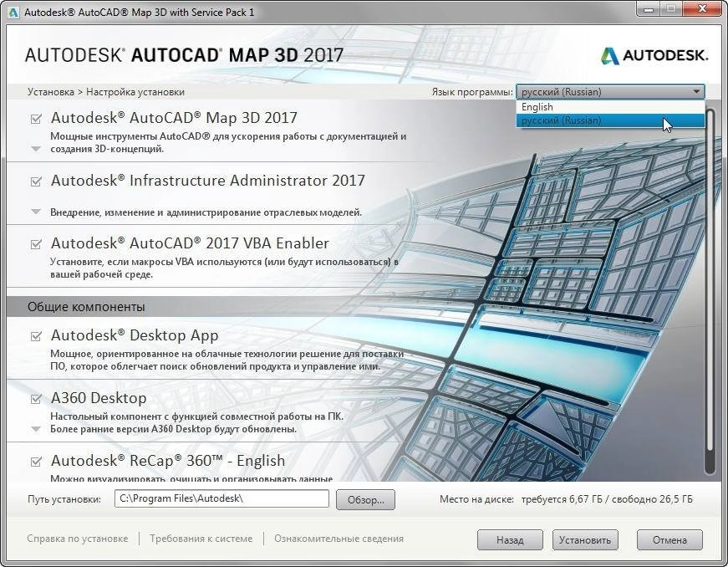Toggle AutoCAD 2017 VBA Enabler checkbox

click(x=36, y=244)
